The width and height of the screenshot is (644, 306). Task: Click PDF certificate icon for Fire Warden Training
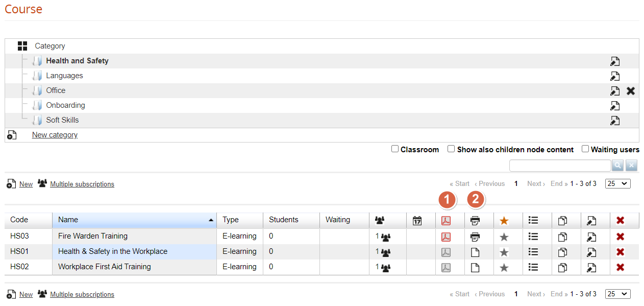[x=446, y=237]
